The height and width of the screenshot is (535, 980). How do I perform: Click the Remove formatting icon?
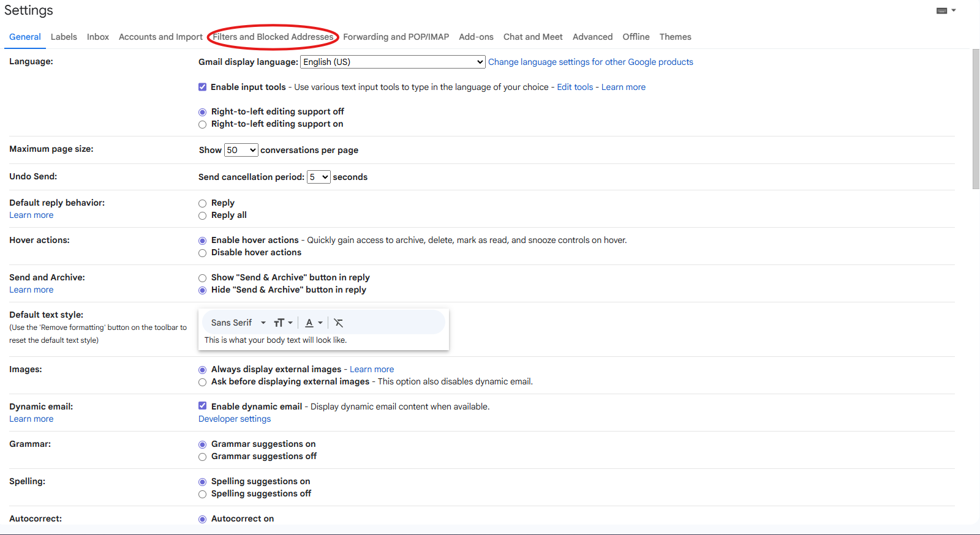point(338,323)
